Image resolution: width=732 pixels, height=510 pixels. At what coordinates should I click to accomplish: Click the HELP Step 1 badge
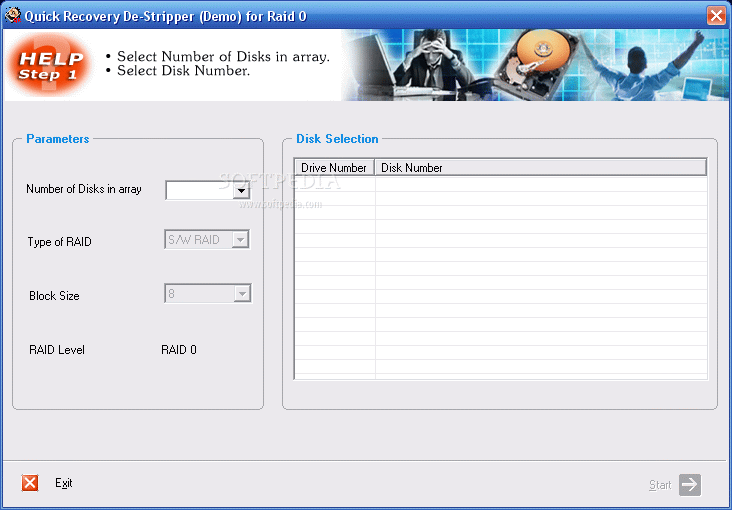[x=49, y=65]
